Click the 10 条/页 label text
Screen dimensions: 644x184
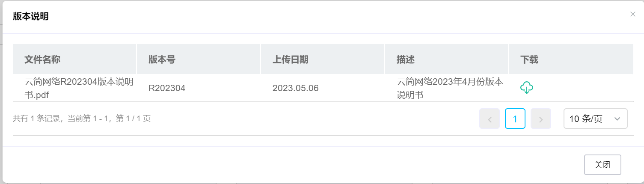586,119
